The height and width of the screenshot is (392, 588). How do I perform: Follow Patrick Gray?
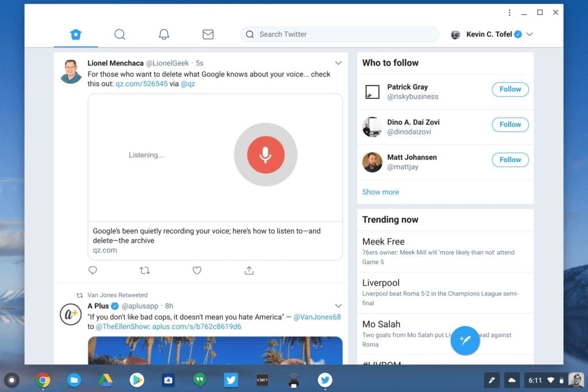coord(510,89)
